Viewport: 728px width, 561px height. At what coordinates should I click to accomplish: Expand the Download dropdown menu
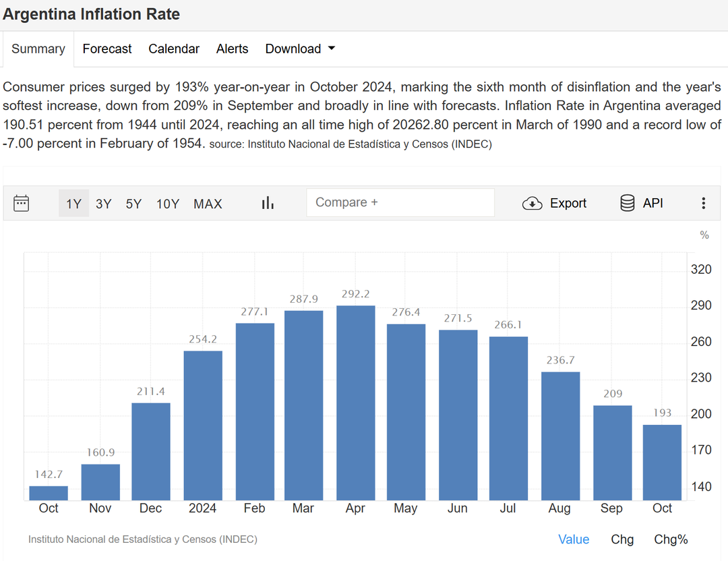coord(300,49)
